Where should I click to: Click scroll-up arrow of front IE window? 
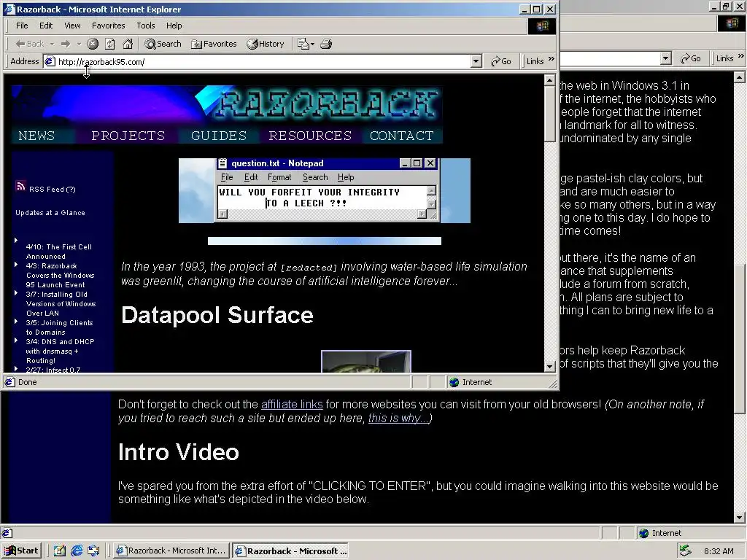click(x=550, y=79)
